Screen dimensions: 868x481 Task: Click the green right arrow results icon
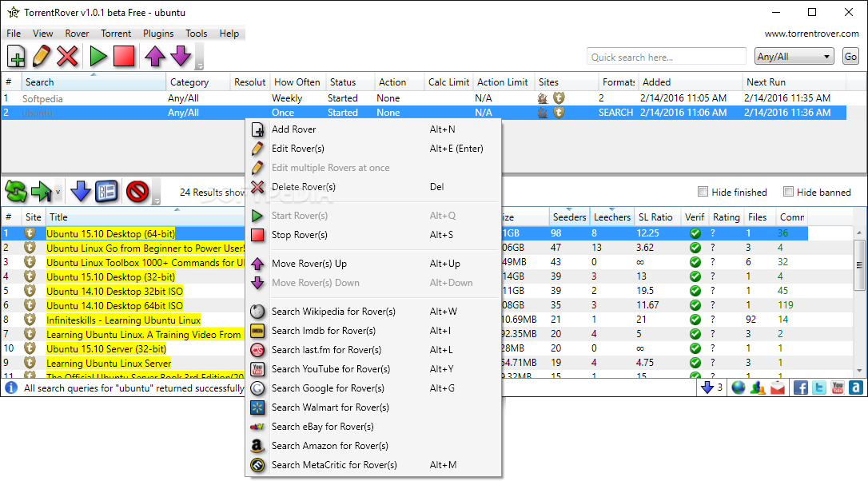coord(42,192)
